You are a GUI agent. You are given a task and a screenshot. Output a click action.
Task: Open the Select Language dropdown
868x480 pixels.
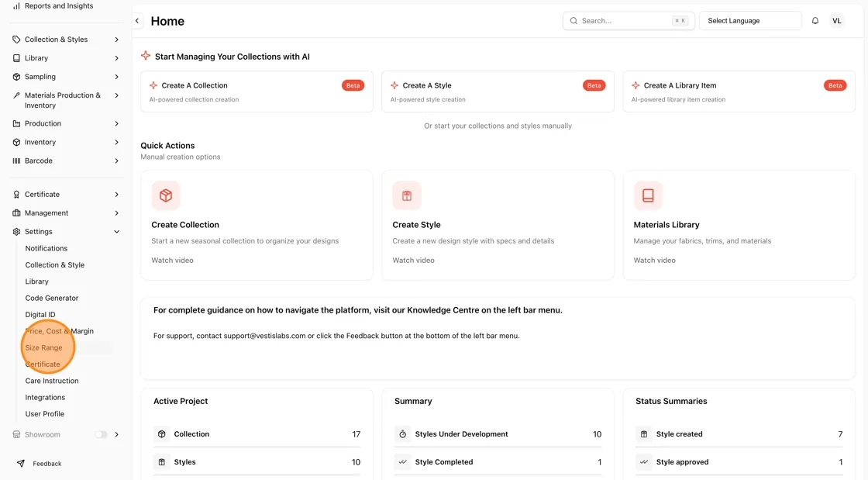pos(750,20)
